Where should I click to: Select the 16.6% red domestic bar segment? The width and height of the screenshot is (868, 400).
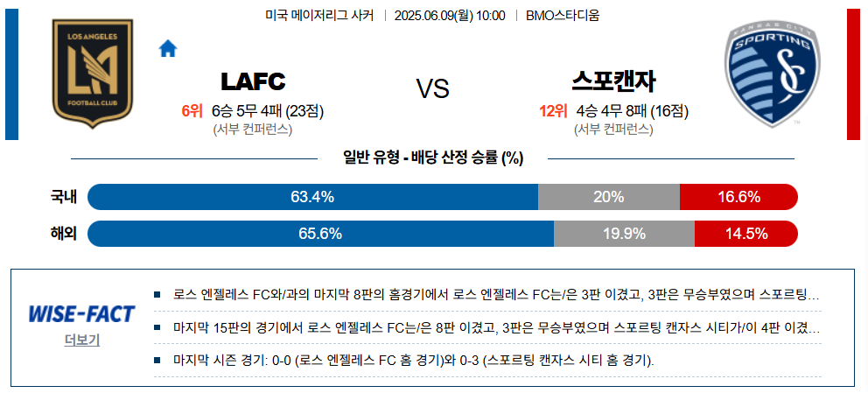pyautogui.click(x=738, y=197)
